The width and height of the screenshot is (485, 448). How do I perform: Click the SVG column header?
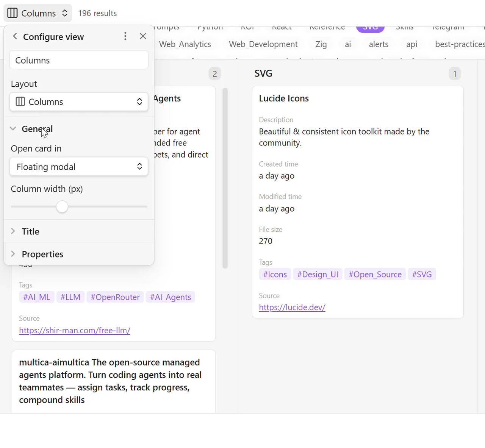(x=263, y=73)
